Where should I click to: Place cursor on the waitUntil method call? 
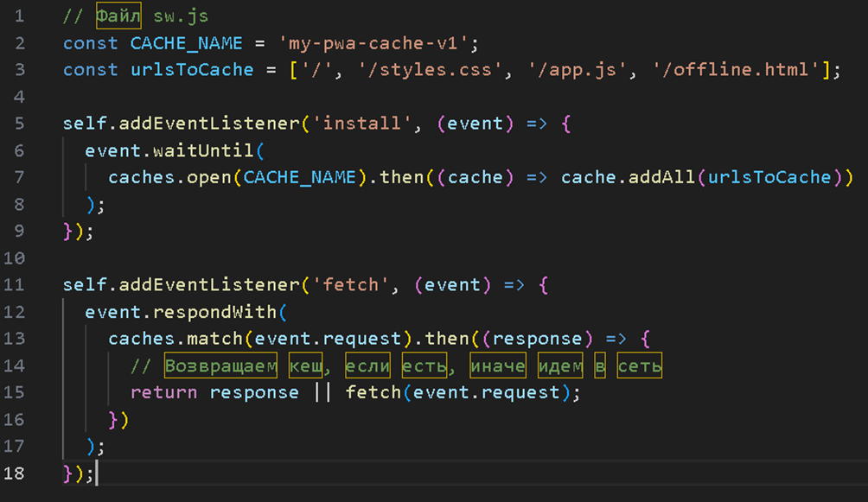(x=203, y=150)
